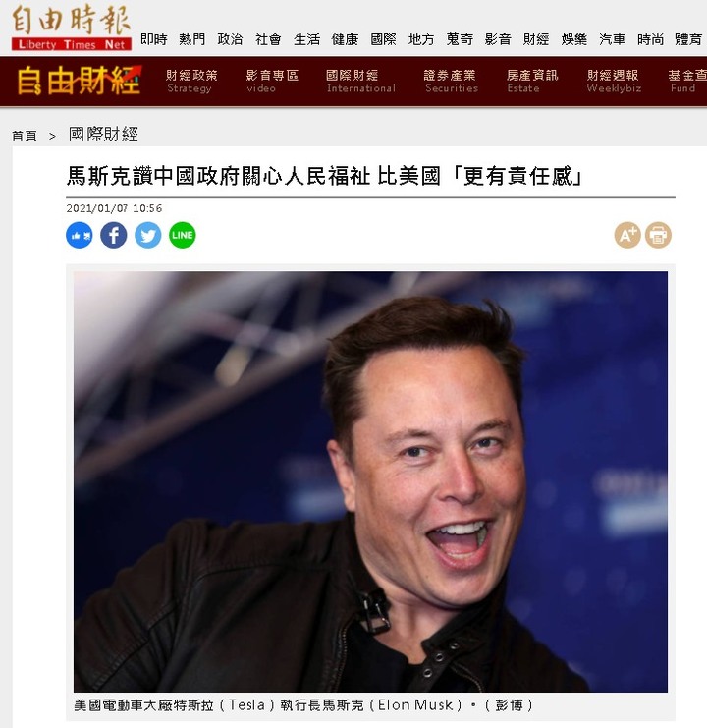
Task: Click the 國際財經 breadcrumb link
Action: pos(103,135)
